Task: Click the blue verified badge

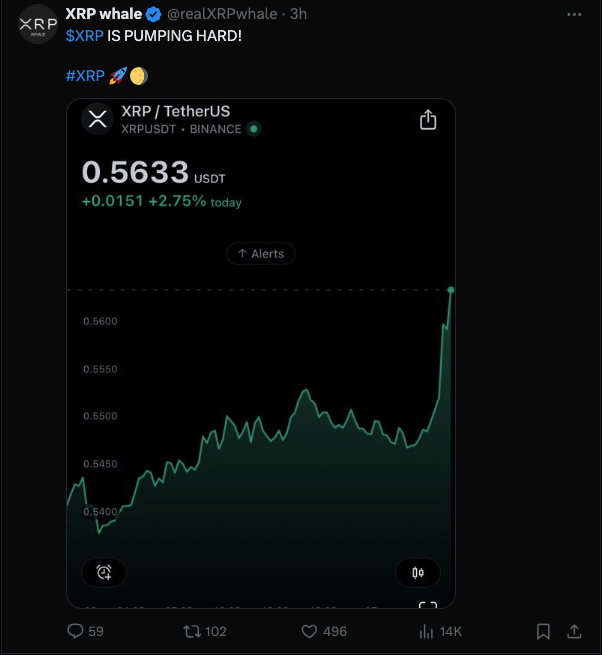Action: [153, 15]
